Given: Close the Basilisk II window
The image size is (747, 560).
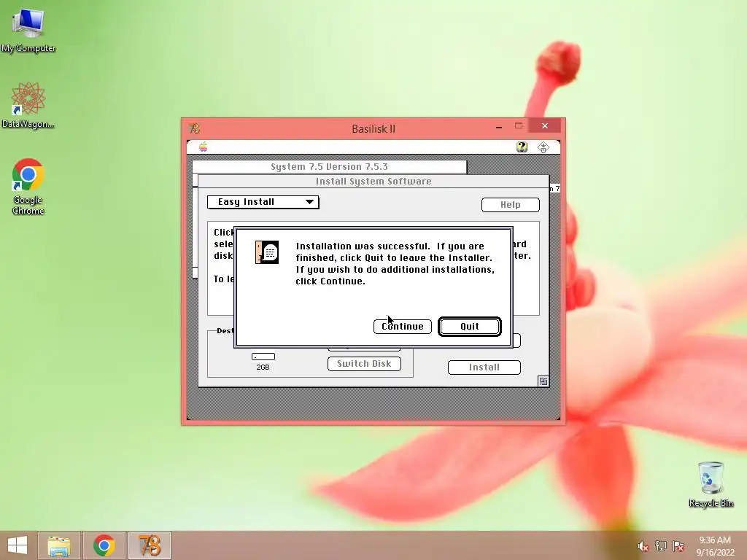Looking at the screenshot, I should point(545,125).
